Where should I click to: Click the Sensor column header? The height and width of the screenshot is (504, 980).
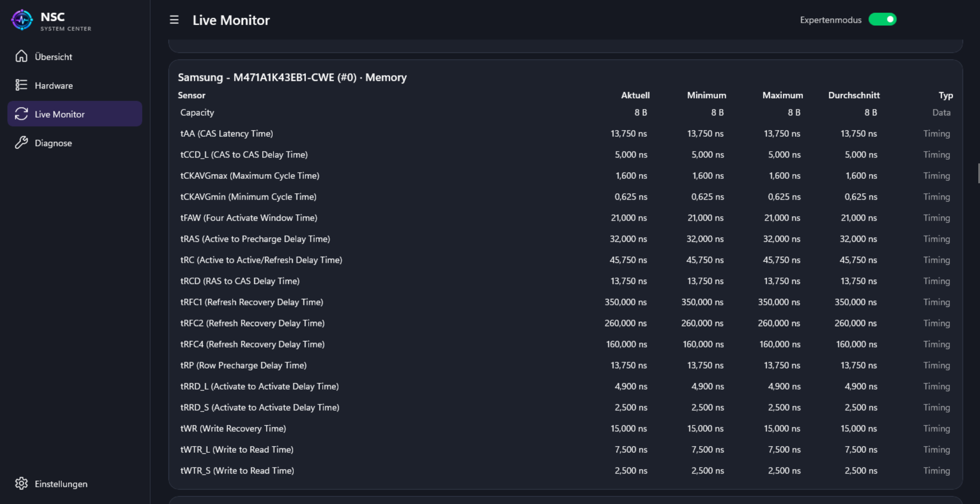(x=191, y=95)
